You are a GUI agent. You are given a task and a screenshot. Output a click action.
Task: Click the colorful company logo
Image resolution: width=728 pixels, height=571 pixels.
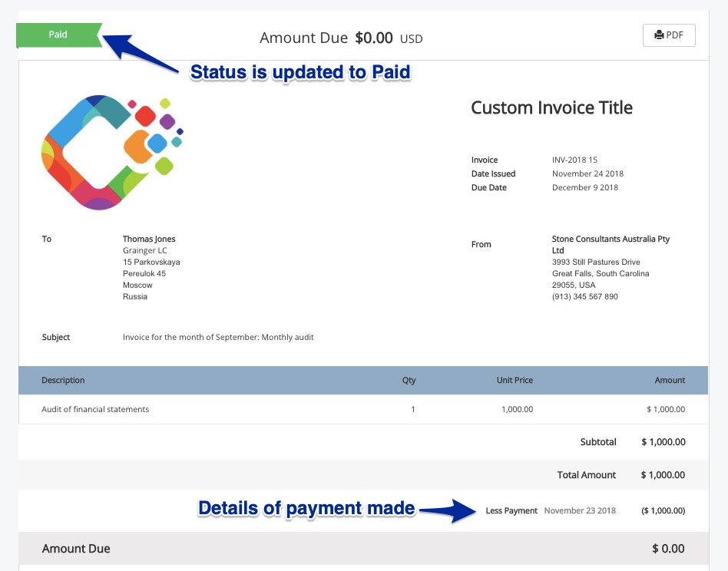(112, 153)
